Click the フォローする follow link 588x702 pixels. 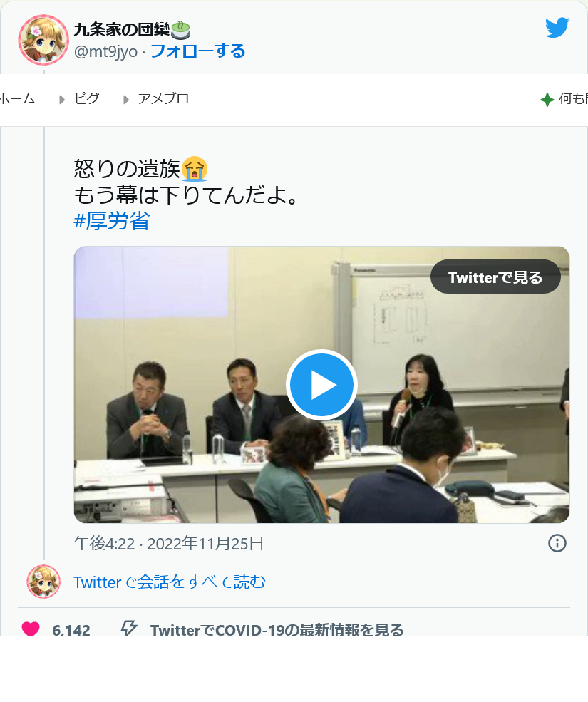[x=198, y=51]
